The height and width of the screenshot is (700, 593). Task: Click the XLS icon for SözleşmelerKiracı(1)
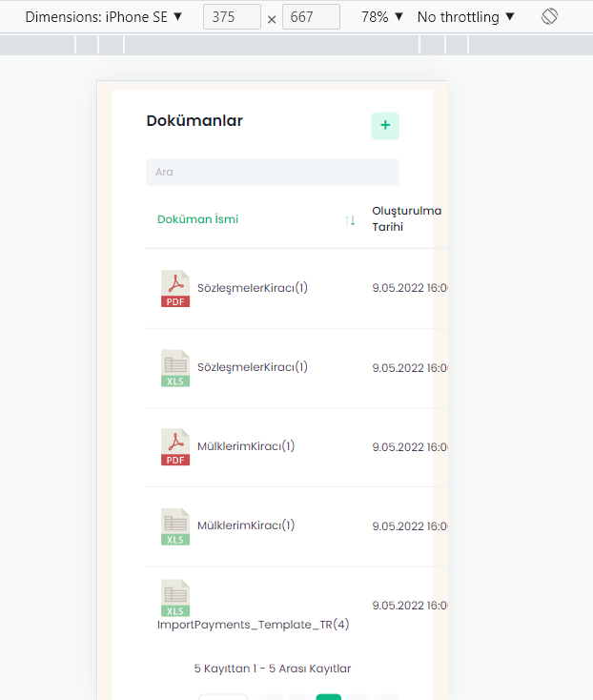click(x=175, y=368)
